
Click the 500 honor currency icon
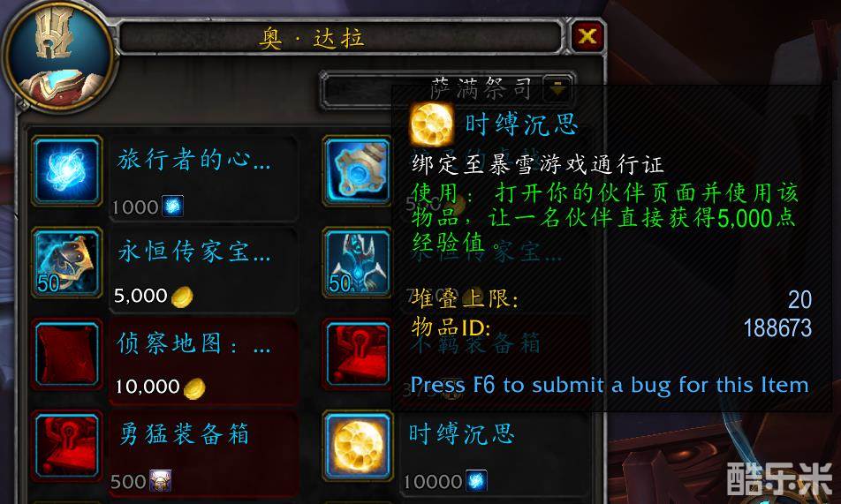point(161,480)
